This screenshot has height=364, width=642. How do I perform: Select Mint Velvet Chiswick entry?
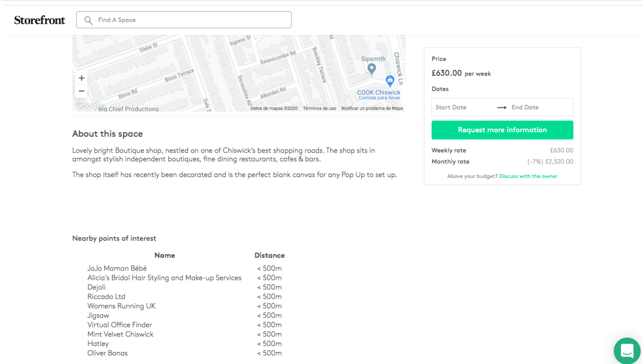(120, 334)
